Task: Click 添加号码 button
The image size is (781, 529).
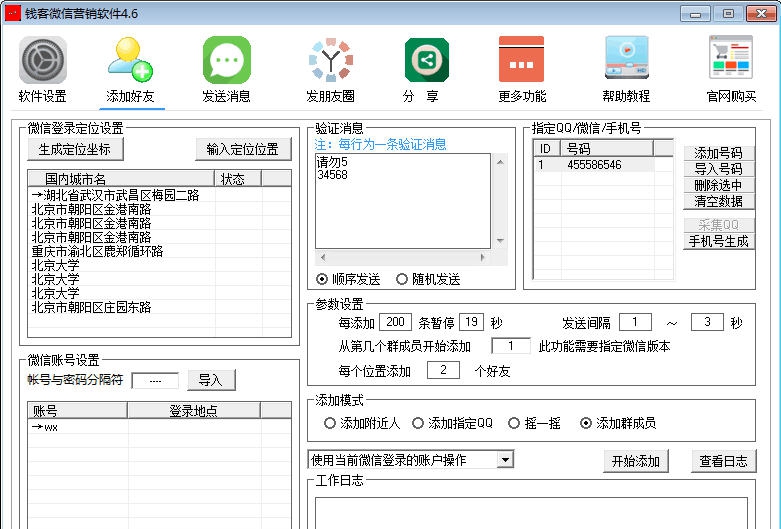Action: click(718, 152)
